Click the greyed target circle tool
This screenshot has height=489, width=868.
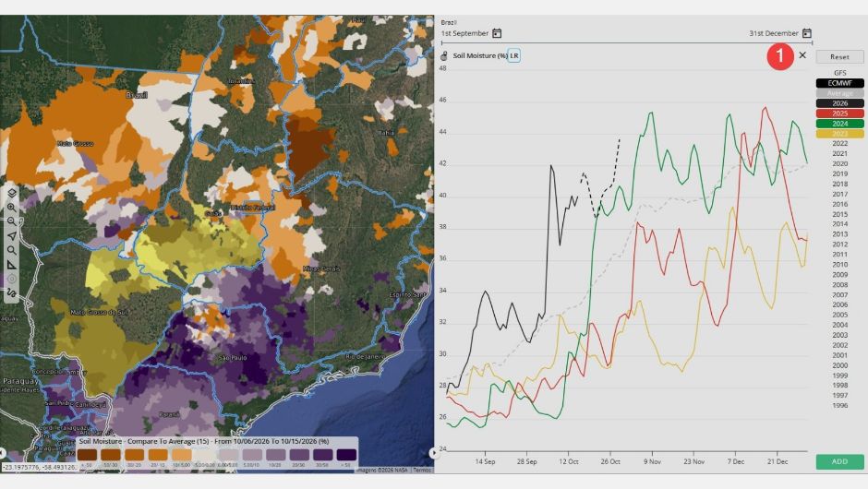click(x=12, y=280)
